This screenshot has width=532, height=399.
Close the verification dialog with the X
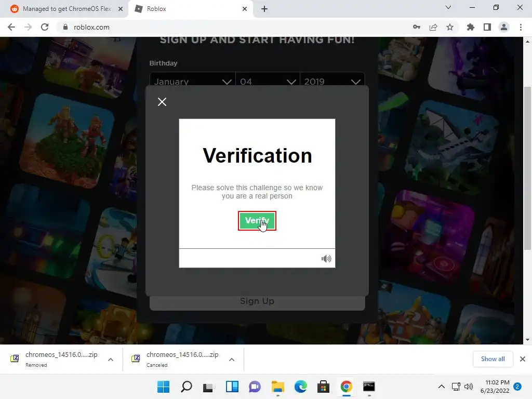(x=162, y=102)
